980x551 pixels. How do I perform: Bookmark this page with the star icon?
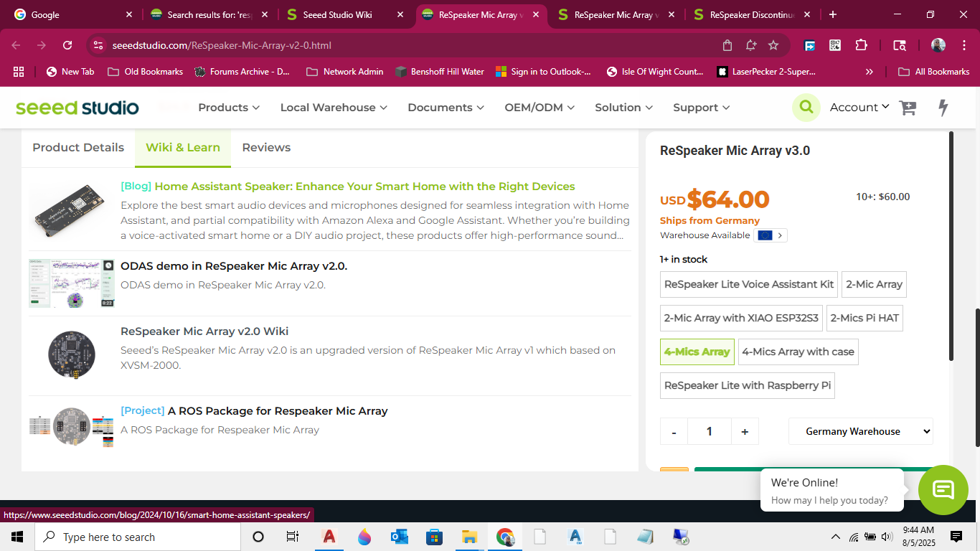point(773,45)
